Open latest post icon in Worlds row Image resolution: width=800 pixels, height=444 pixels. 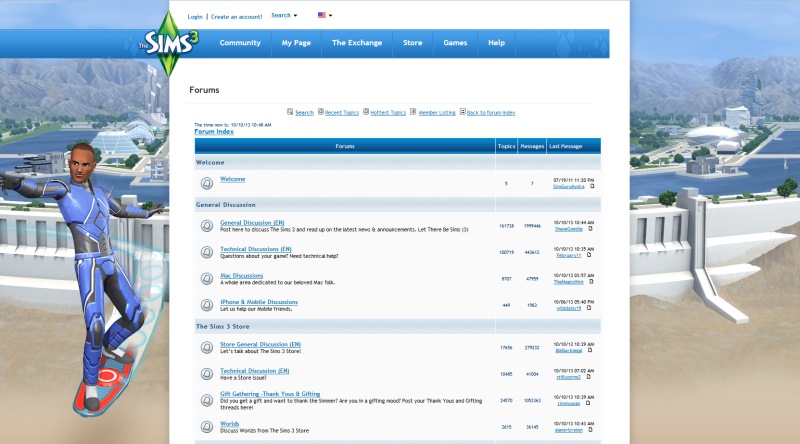click(590, 430)
